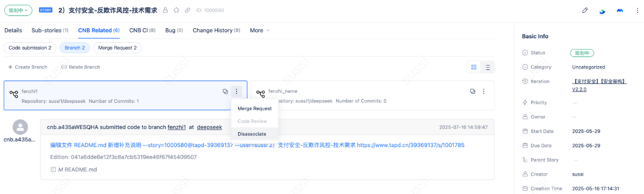644x194 pixels.
Task: Copy the story link via chain icon
Action: (188, 10)
